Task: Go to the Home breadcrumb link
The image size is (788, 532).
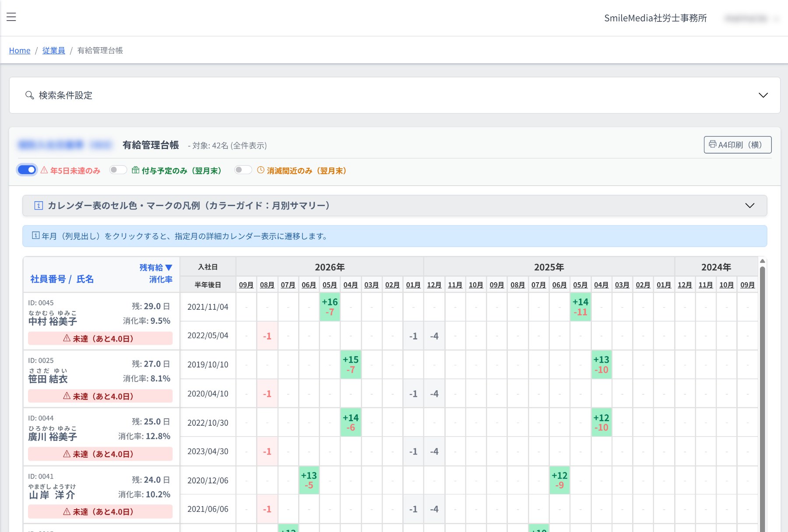Action: click(20, 50)
